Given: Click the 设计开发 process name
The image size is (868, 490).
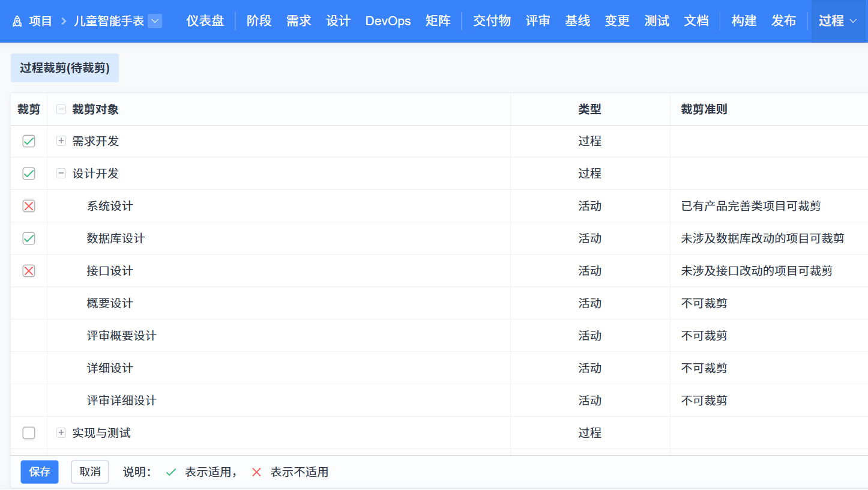Looking at the screenshot, I should tap(95, 174).
